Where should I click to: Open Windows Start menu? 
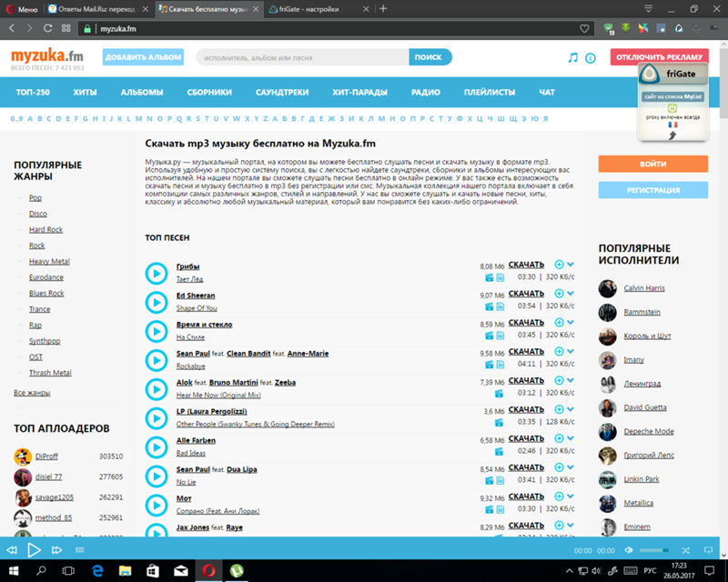(13, 571)
